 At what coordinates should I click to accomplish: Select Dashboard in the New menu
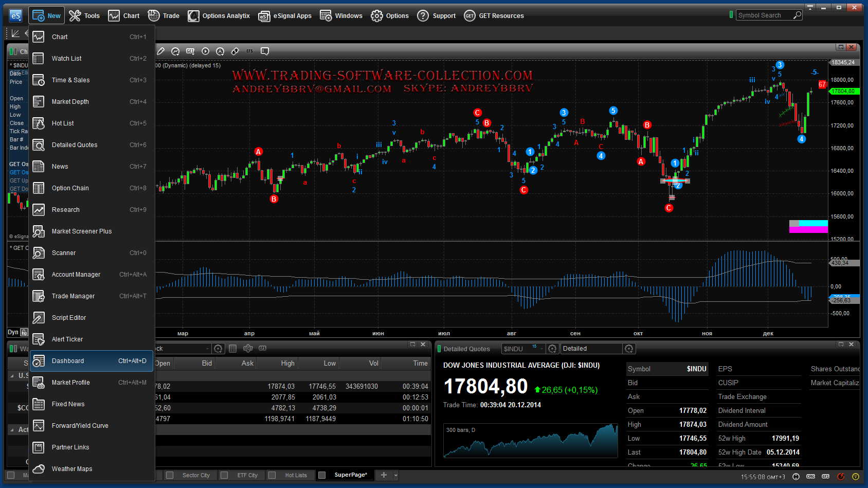[68, 361]
